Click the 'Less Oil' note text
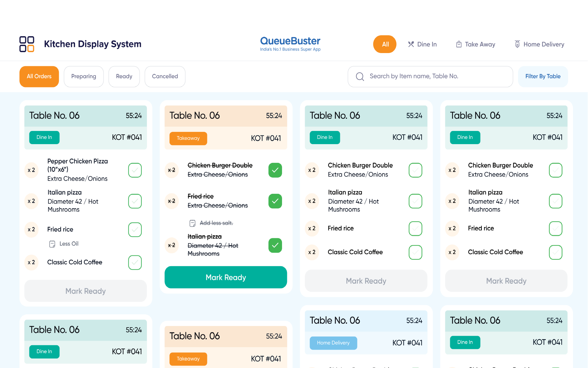Screen dimensions: 588x368 pos(69,244)
